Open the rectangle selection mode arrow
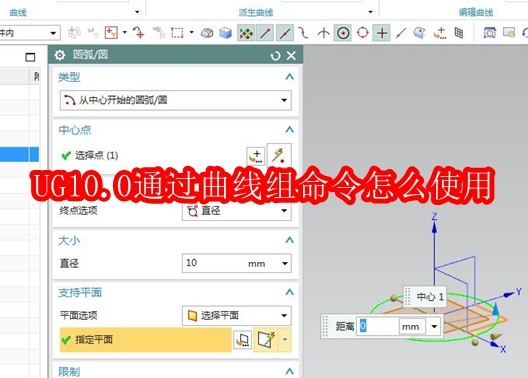528x378 pixels. [x=192, y=33]
